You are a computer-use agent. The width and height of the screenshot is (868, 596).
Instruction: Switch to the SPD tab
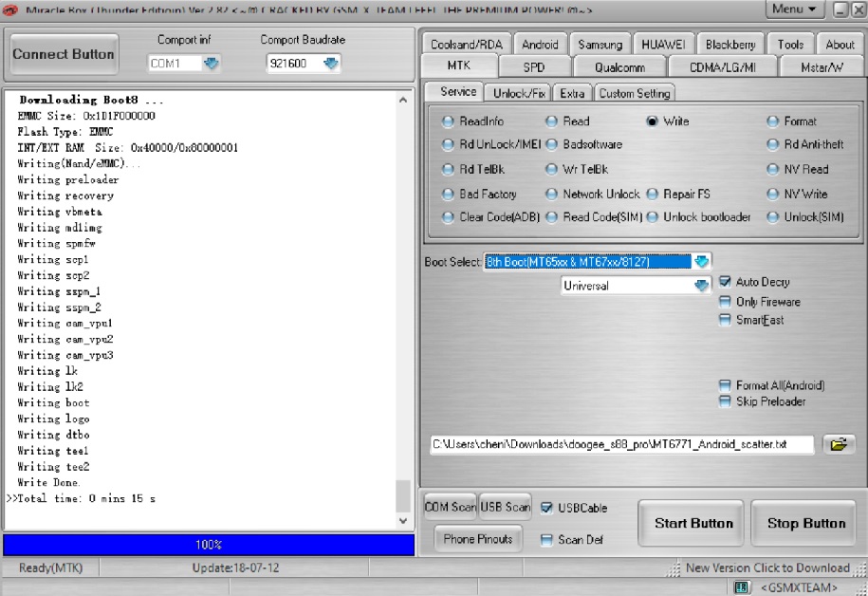pyautogui.click(x=534, y=67)
